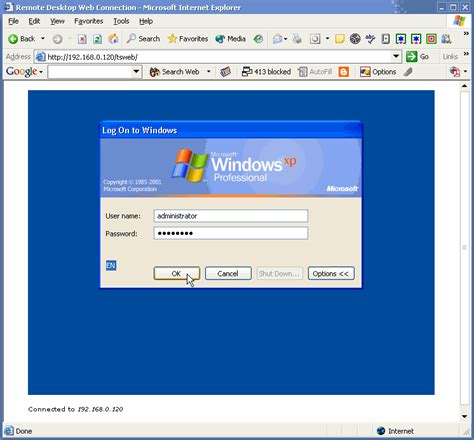Click the "Connected to 192.168.0.120" text
This screenshot has width=474, height=440.
tap(76, 409)
